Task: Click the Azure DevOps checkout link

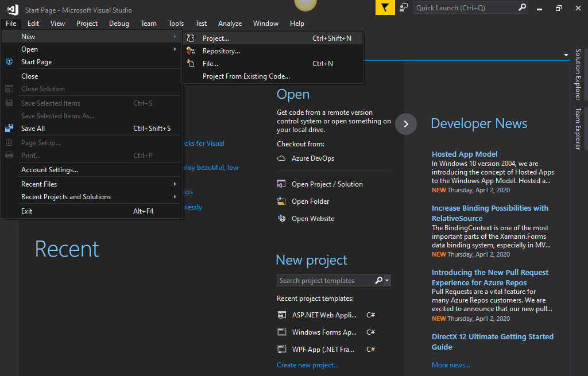Action: coord(313,158)
